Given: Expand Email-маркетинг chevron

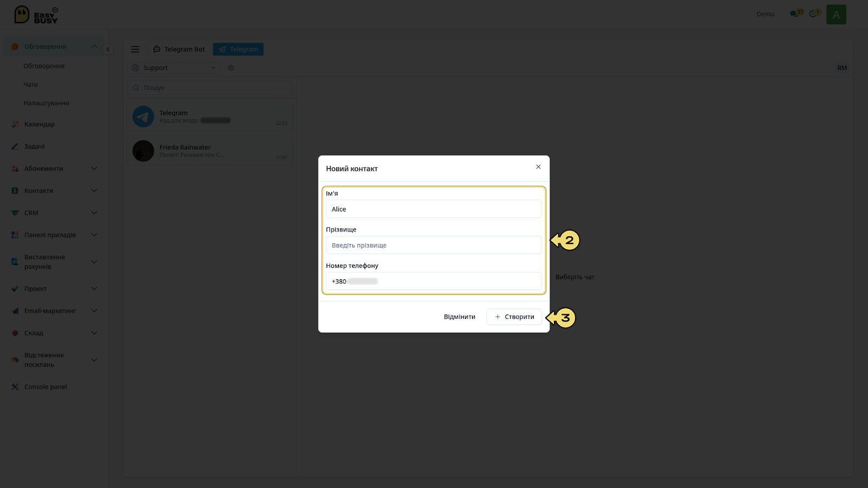Looking at the screenshot, I should pyautogui.click(x=94, y=311).
